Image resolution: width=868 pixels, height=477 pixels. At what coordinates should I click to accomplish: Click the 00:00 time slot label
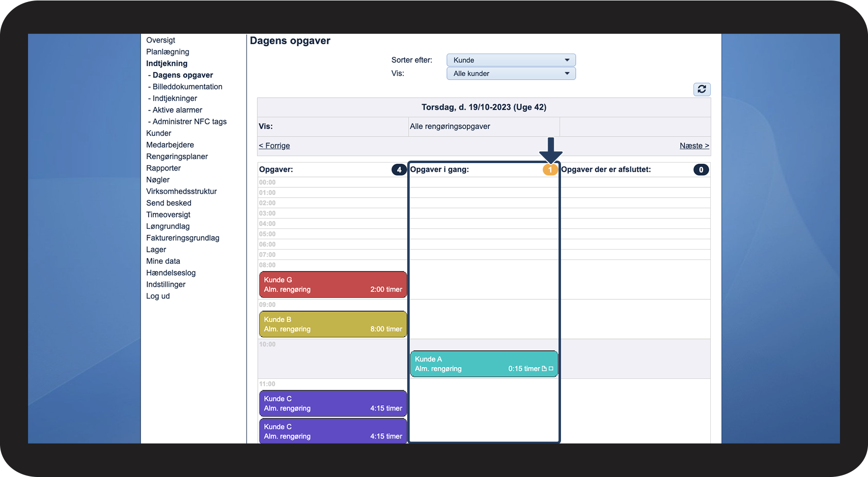[267, 182]
